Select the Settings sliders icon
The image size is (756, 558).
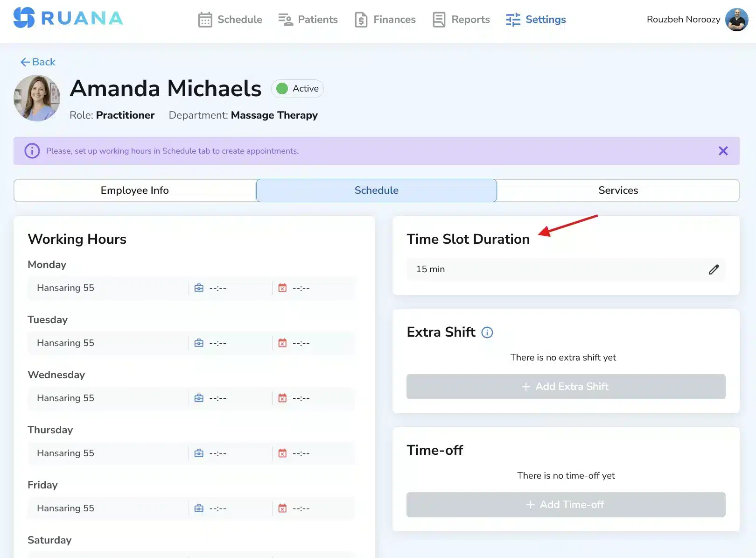[x=512, y=19]
